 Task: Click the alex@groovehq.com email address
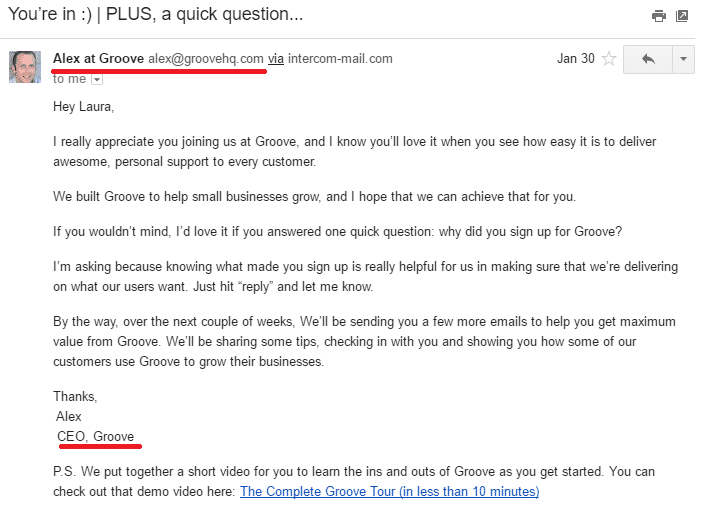pos(206,59)
